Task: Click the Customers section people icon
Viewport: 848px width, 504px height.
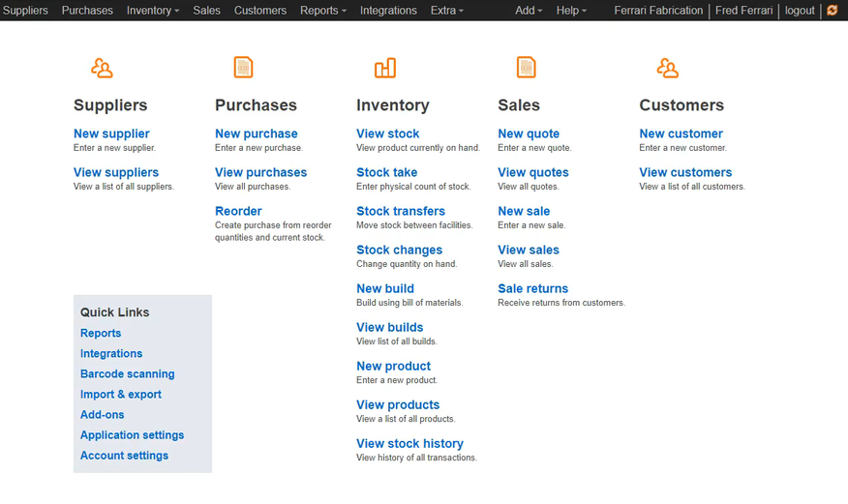Action: point(667,68)
